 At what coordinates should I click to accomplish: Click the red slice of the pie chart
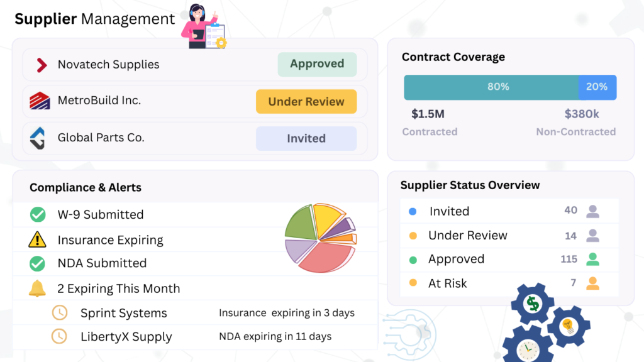pyautogui.click(x=324, y=258)
